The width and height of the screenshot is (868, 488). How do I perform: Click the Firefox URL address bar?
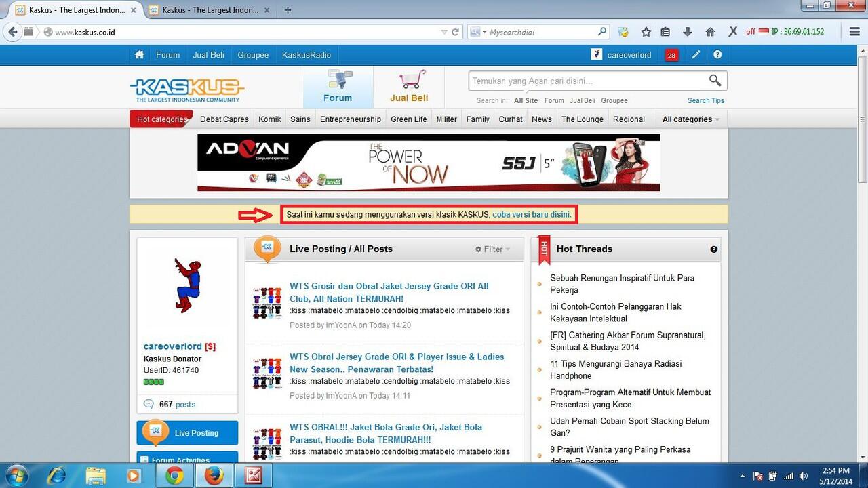244,32
